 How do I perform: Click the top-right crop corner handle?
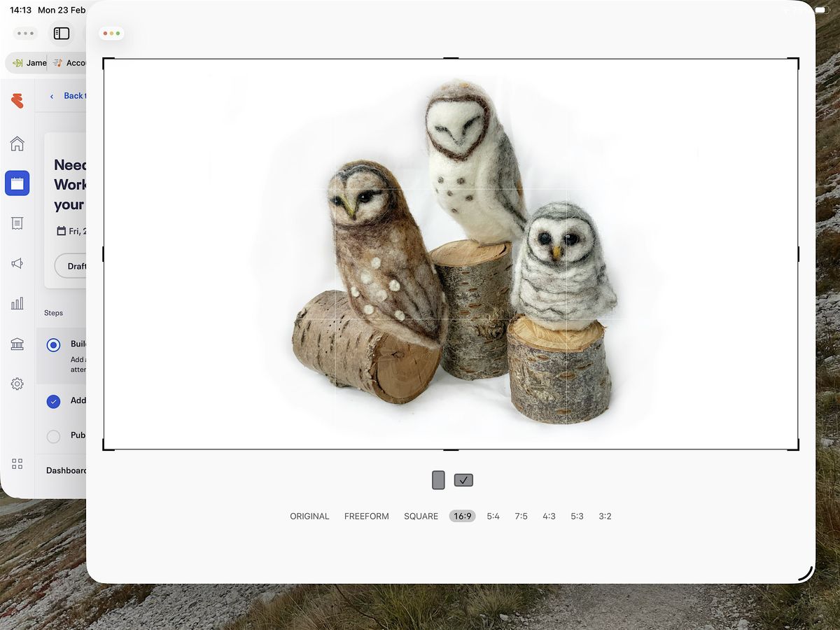coord(796,61)
